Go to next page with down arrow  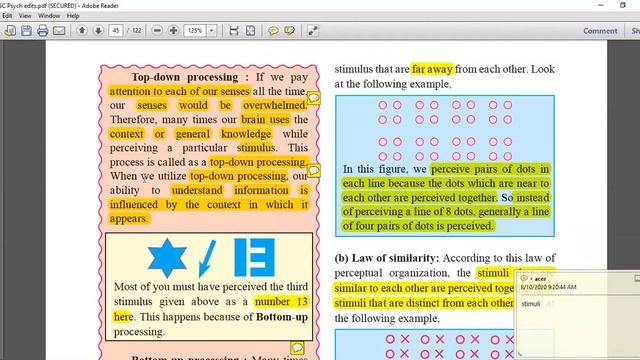pyautogui.click(x=98, y=31)
